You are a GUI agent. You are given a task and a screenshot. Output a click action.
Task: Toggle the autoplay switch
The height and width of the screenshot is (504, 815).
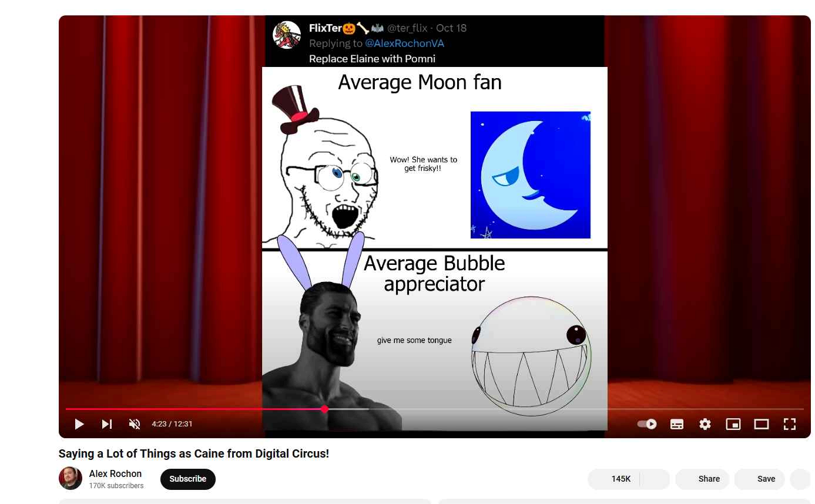(647, 424)
